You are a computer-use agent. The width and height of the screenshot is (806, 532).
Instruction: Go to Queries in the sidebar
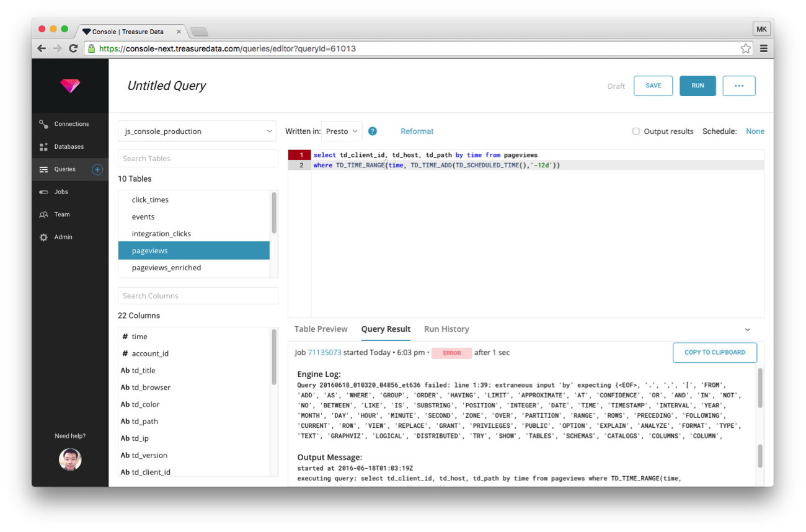click(64, 169)
